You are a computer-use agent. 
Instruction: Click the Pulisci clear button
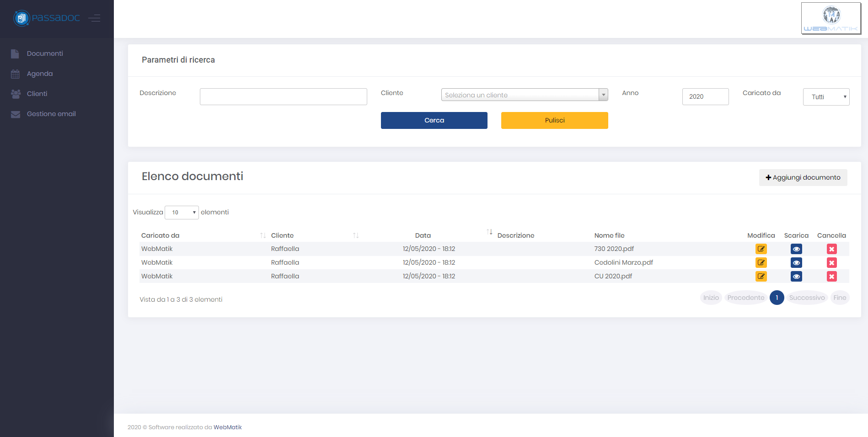[x=554, y=120]
